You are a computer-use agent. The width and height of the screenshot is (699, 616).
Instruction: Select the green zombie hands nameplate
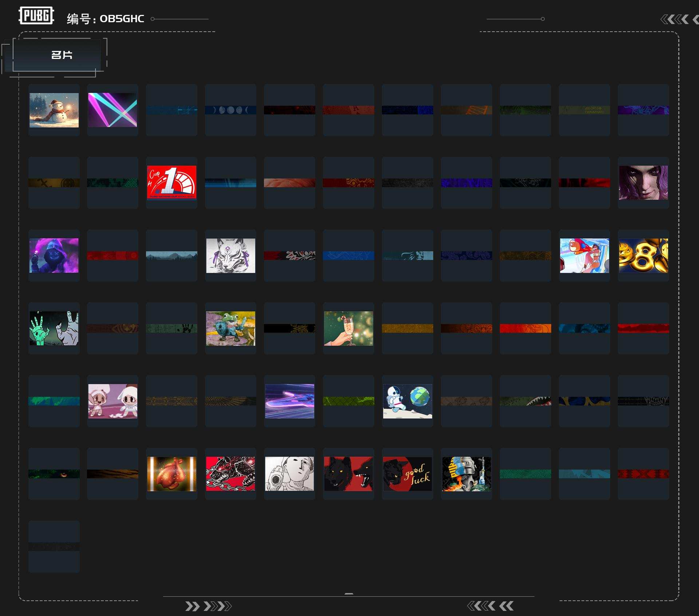(54, 328)
